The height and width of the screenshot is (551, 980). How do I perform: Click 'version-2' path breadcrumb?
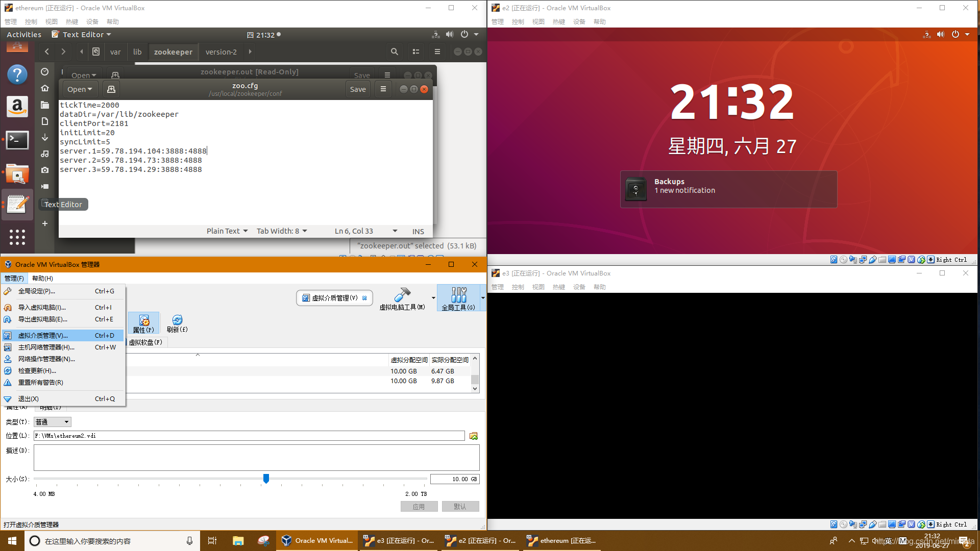pyautogui.click(x=221, y=52)
